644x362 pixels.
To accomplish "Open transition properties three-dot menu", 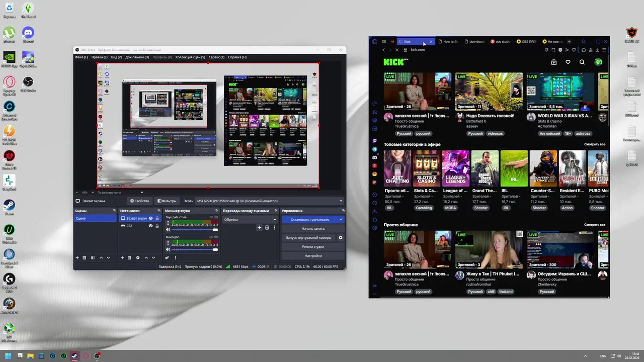I will click(x=274, y=227).
